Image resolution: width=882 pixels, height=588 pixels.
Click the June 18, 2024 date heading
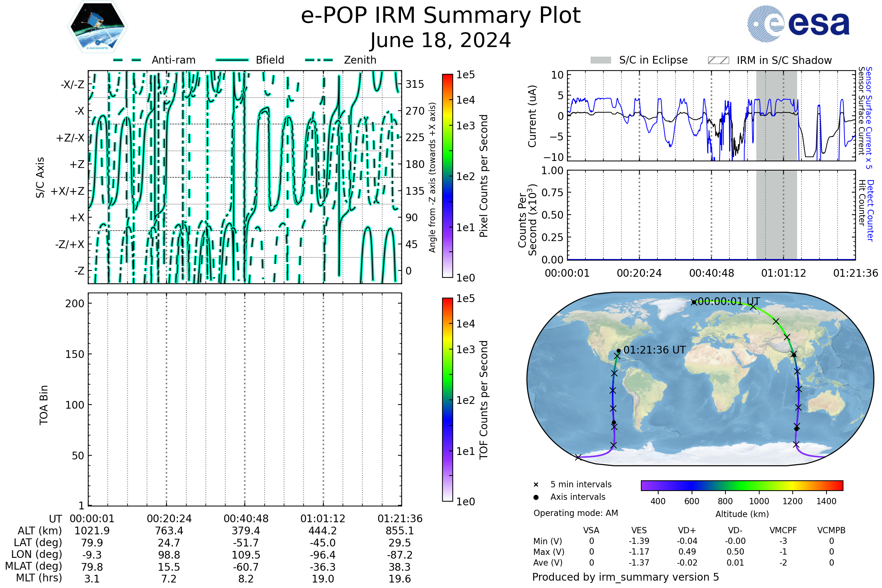click(x=441, y=40)
